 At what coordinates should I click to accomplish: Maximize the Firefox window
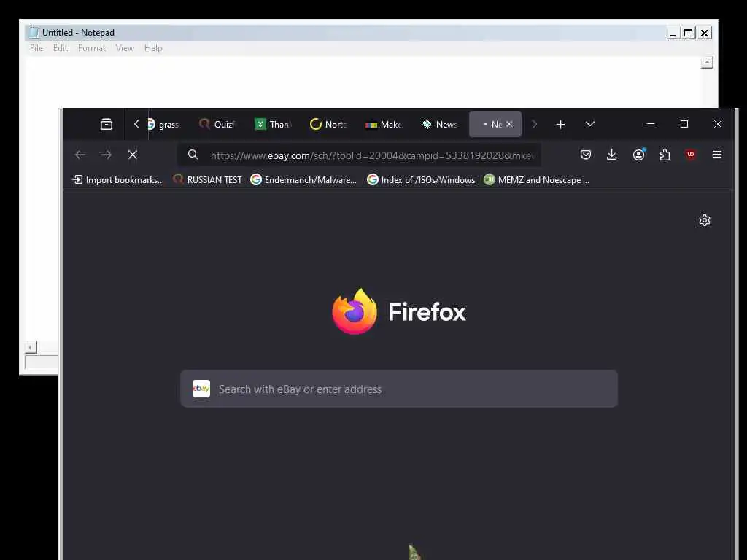(x=684, y=124)
